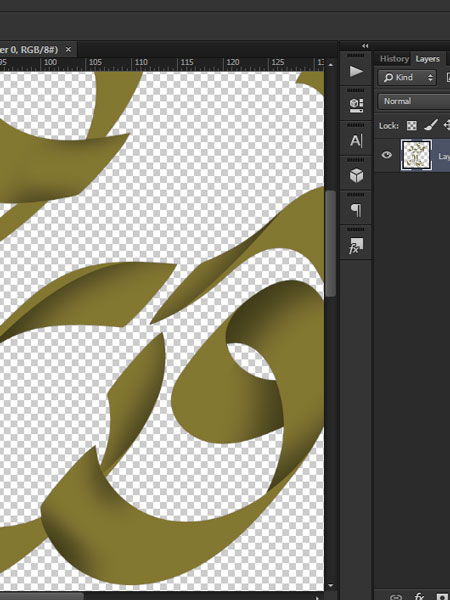Click the vertical scrollbar thumb of the canvas
Viewport: 450px width, 600px height.
click(x=330, y=244)
